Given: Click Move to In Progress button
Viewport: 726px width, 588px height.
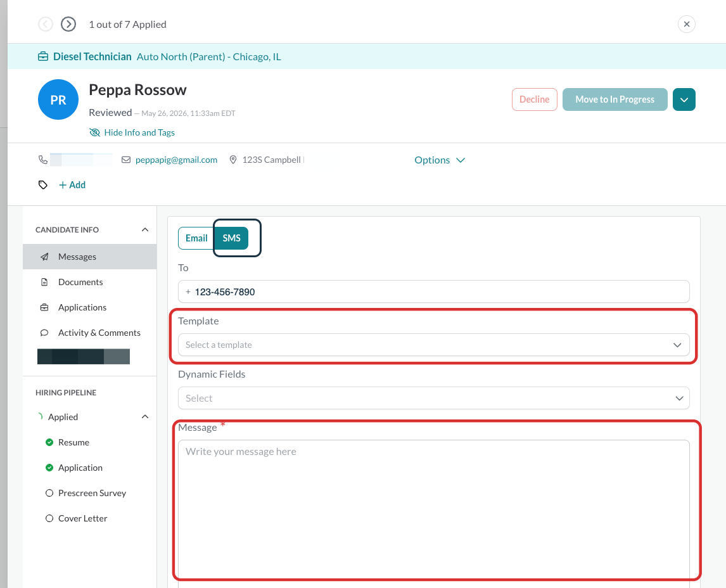Looking at the screenshot, I should [615, 99].
